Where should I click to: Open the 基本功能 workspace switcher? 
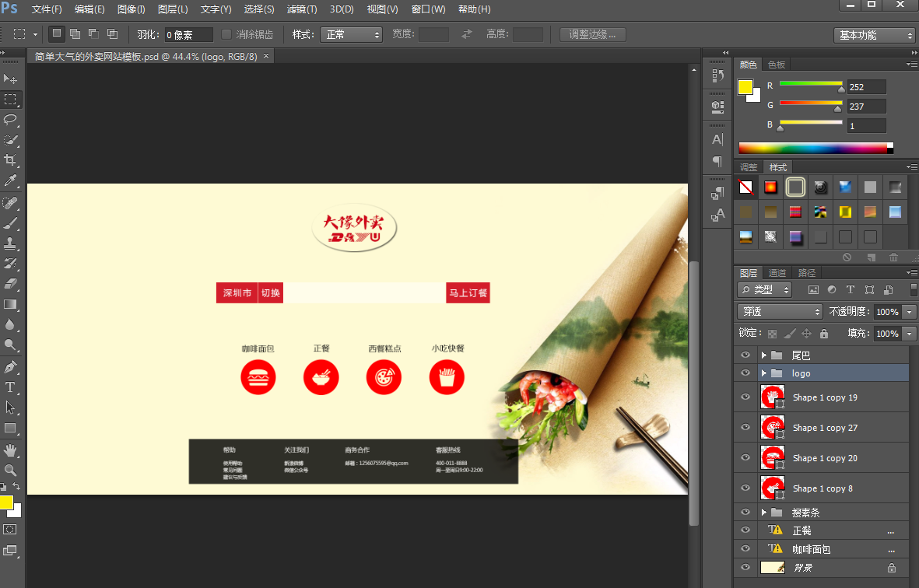pos(875,35)
